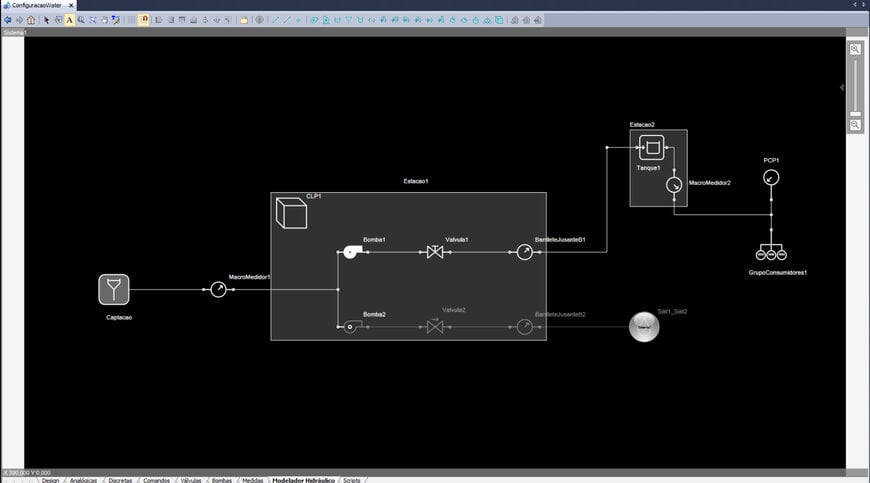Click the home icon in toolbar
870x483 pixels.
coord(31,19)
